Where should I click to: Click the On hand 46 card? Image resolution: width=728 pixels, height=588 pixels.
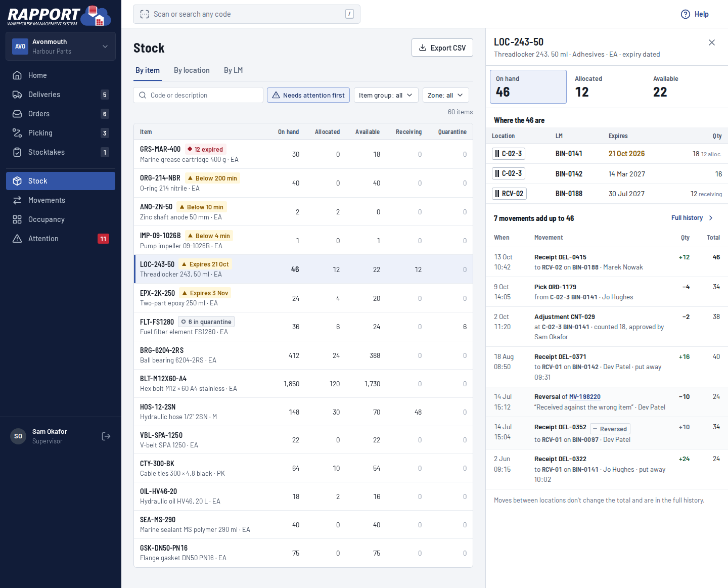coord(528,86)
